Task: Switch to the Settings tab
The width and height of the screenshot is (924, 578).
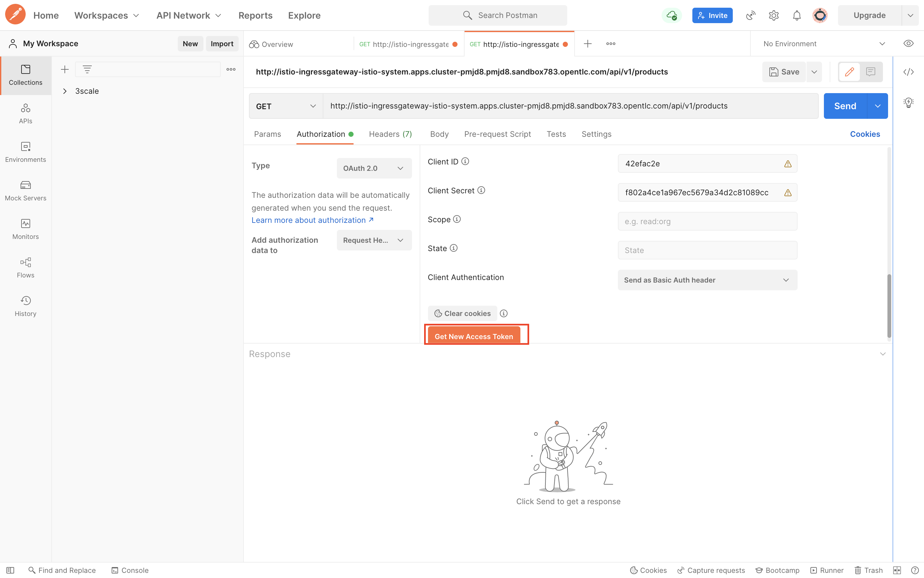Action: coord(596,134)
